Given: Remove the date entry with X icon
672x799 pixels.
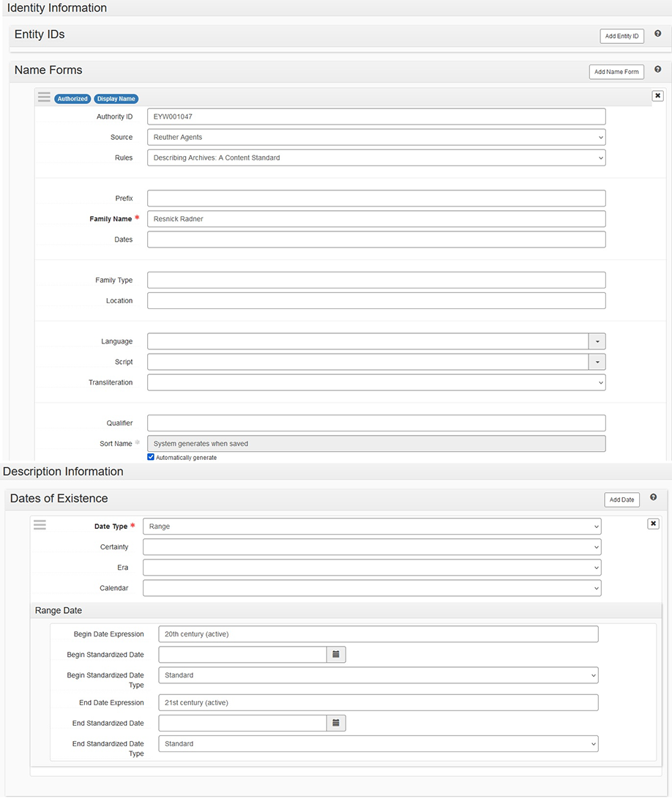Looking at the screenshot, I should click(x=653, y=524).
